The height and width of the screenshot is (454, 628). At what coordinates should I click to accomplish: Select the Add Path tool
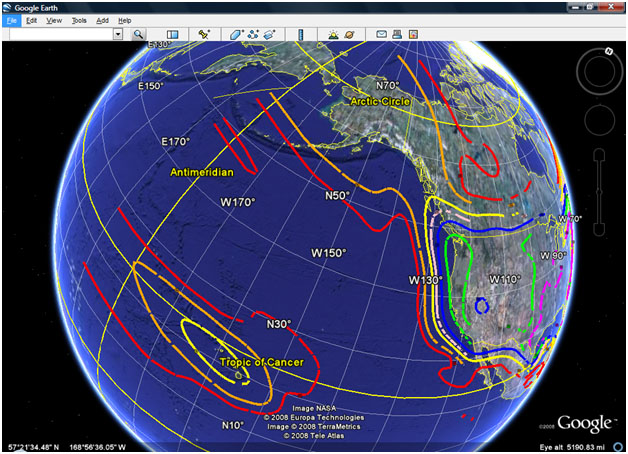(253, 35)
